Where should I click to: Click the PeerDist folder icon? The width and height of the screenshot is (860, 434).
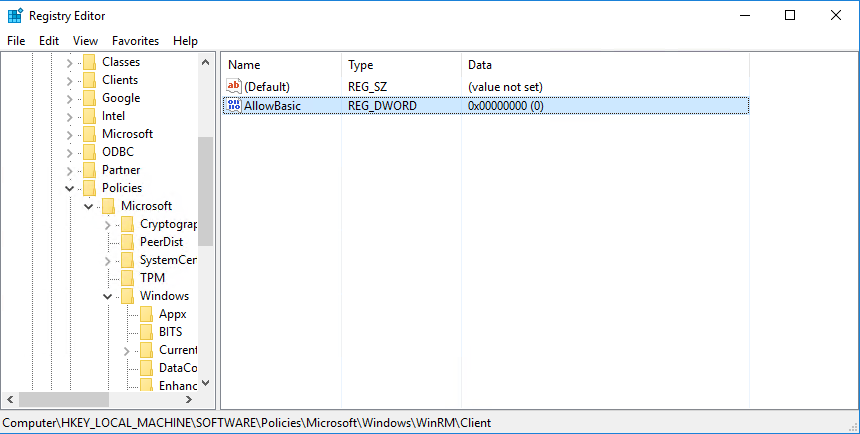click(x=127, y=242)
